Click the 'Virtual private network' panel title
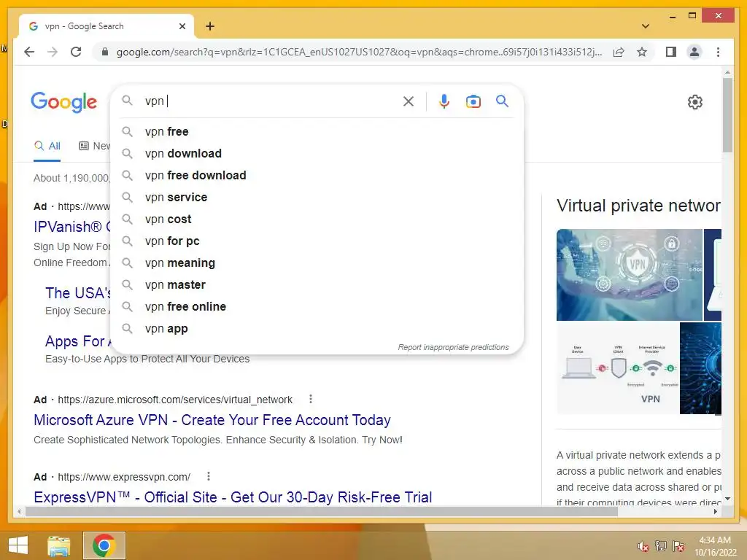The height and width of the screenshot is (560, 747). 638,206
